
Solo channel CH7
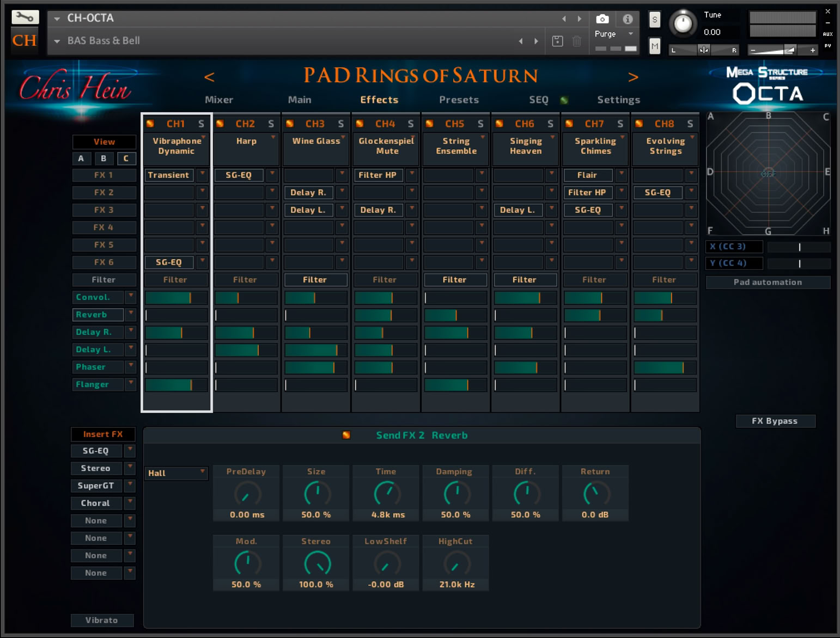(620, 124)
